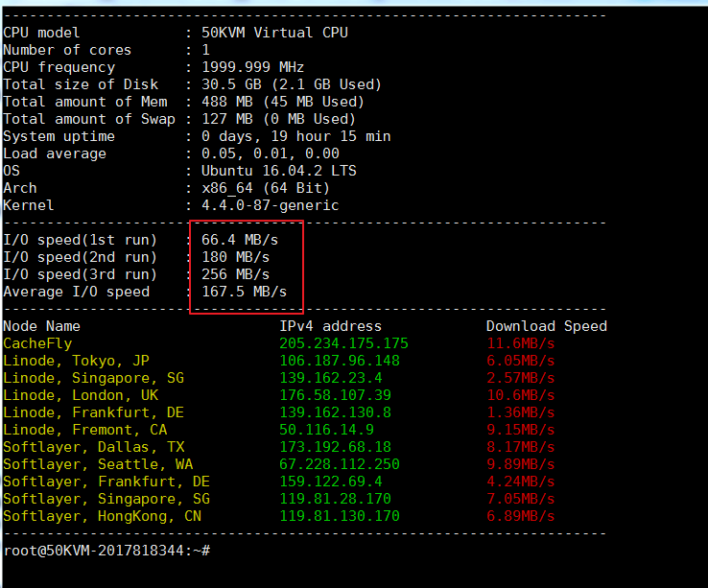Image resolution: width=708 pixels, height=588 pixels.
Task: Click the speed value 9.89MB/s
Action: pyautogui.click(x=520, y=464)
